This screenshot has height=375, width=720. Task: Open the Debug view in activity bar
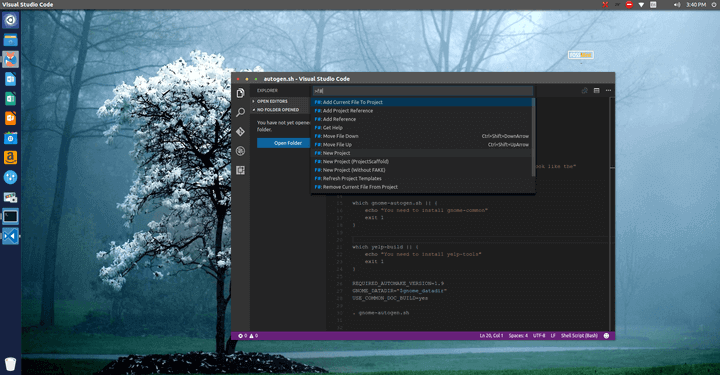(x=240, y=151)
